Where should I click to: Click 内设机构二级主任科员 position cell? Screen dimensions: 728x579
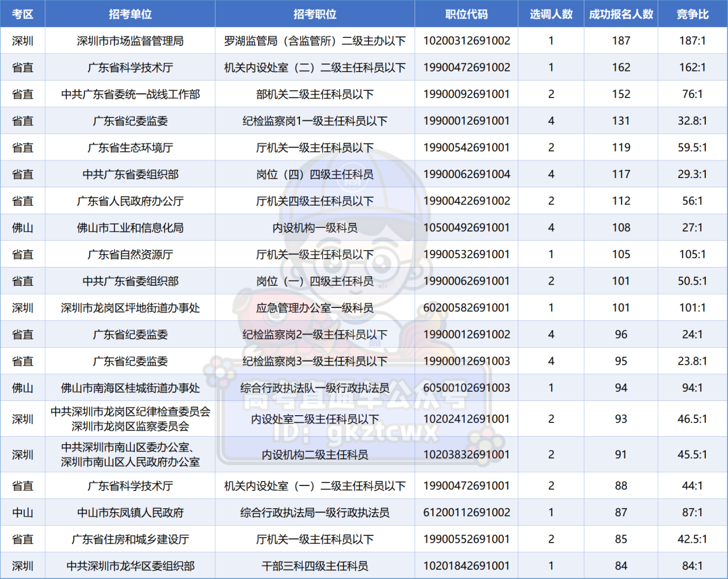(315, 454)
